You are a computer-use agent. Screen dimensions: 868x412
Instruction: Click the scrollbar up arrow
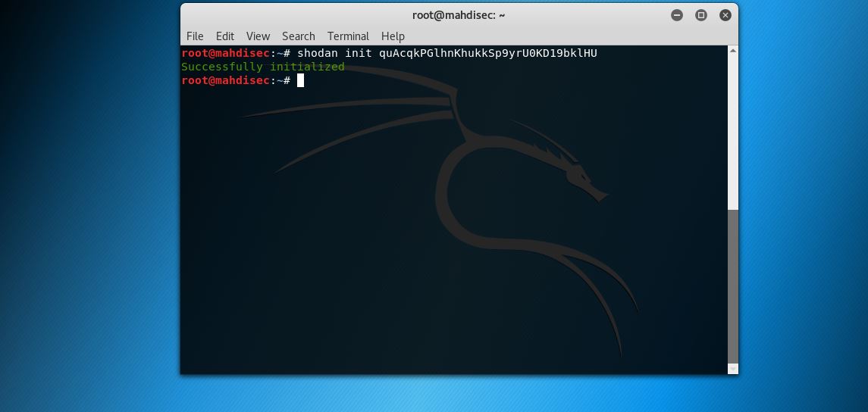(x=733, y=51)
